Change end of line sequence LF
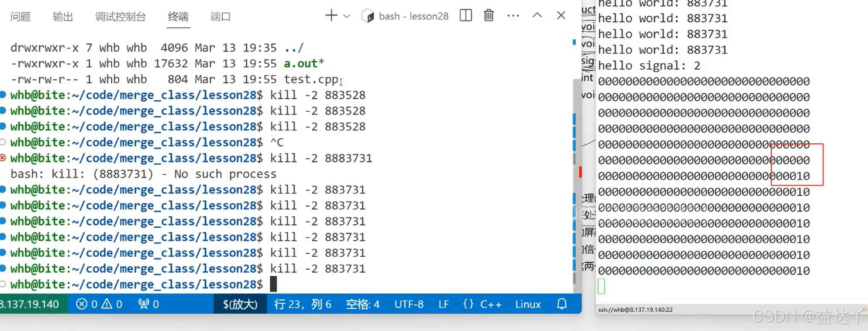Viewport: 868px width, 331px height. pyautogui.click(x=443, y=304)
